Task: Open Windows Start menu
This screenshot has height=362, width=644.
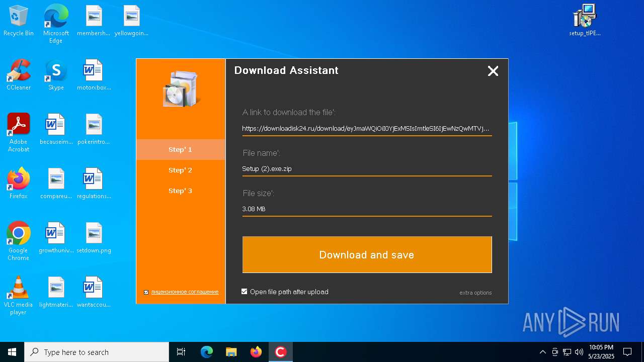Action: point(12,352)
